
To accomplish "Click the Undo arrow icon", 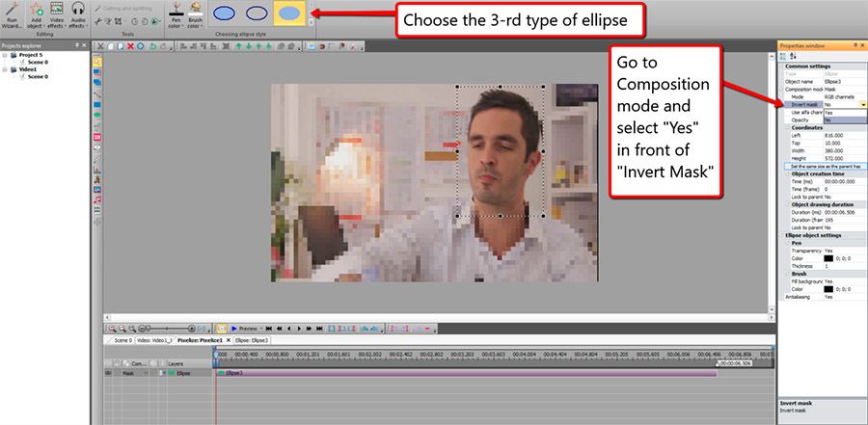I will (x=153, y=46).
